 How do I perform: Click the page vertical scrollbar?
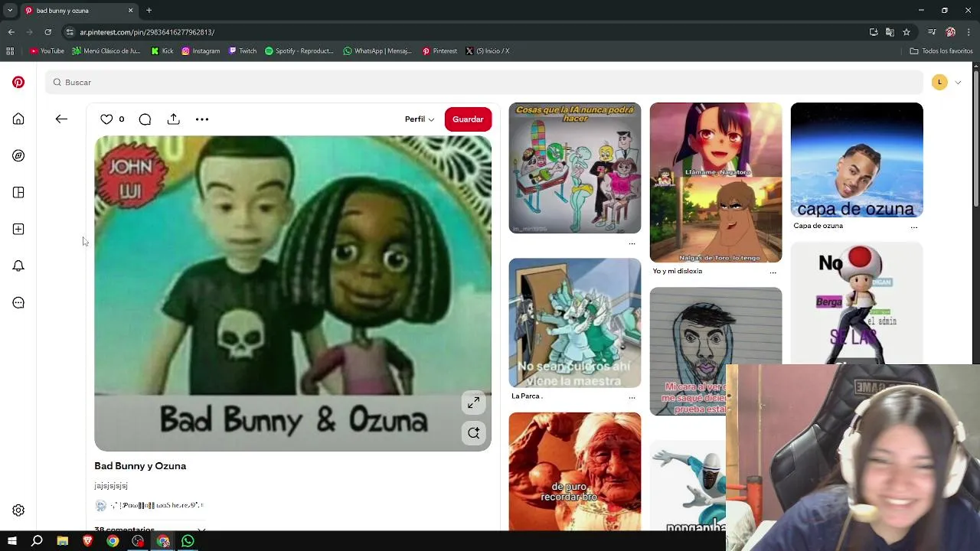point(975,138)
